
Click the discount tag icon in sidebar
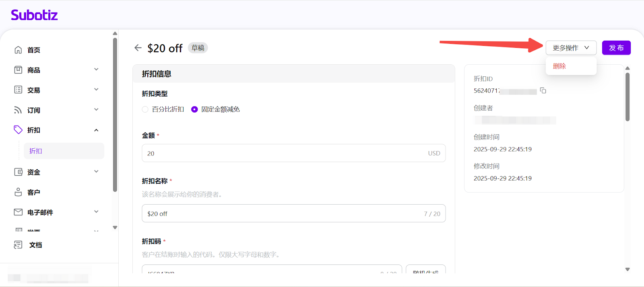(x=18, y=129)
